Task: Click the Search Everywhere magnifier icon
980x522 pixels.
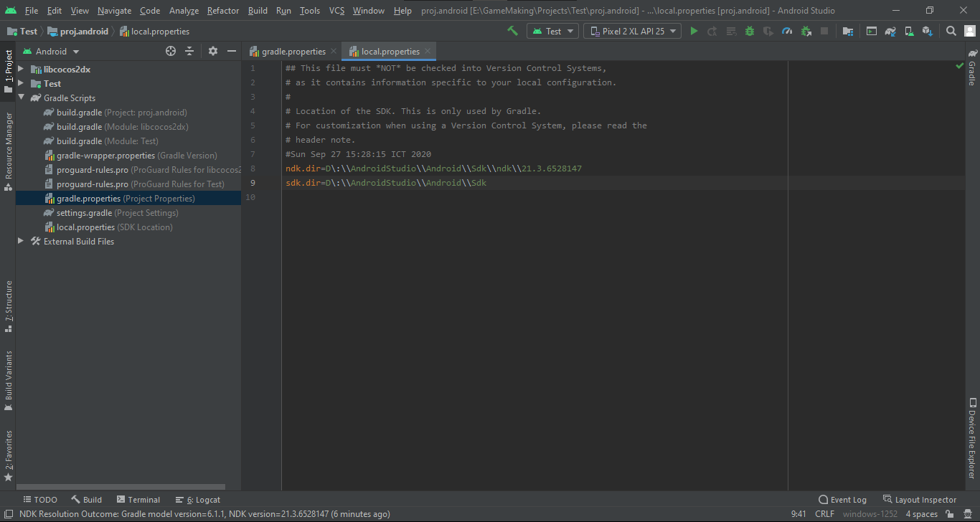Action: point(951,31)
